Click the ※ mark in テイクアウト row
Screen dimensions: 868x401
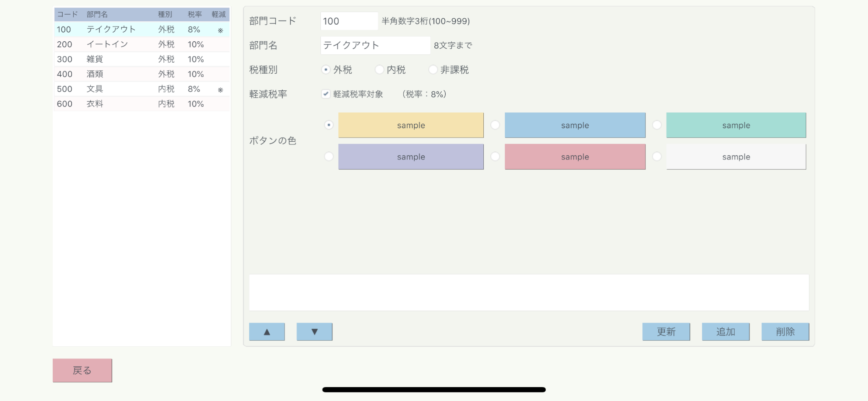[220, 30]
